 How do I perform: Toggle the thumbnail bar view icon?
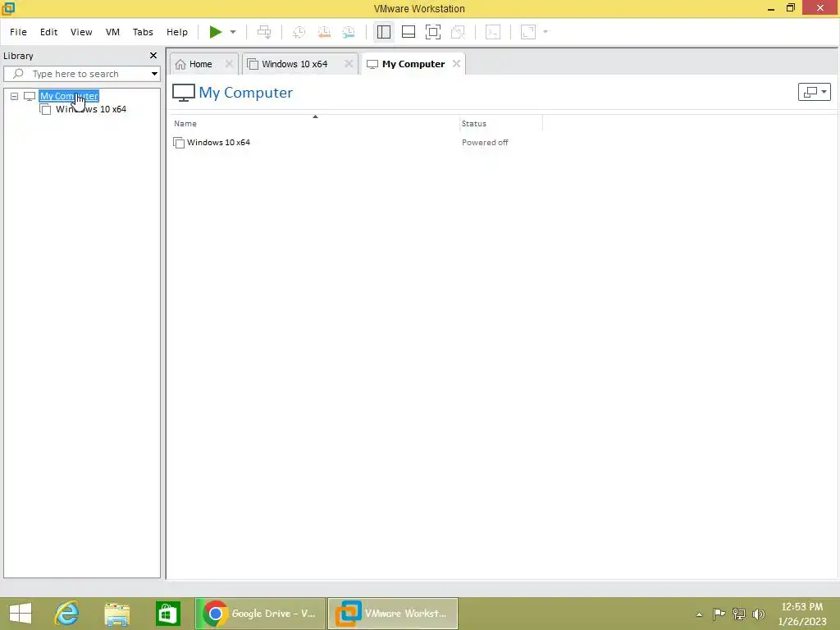[x=409, y=32]
